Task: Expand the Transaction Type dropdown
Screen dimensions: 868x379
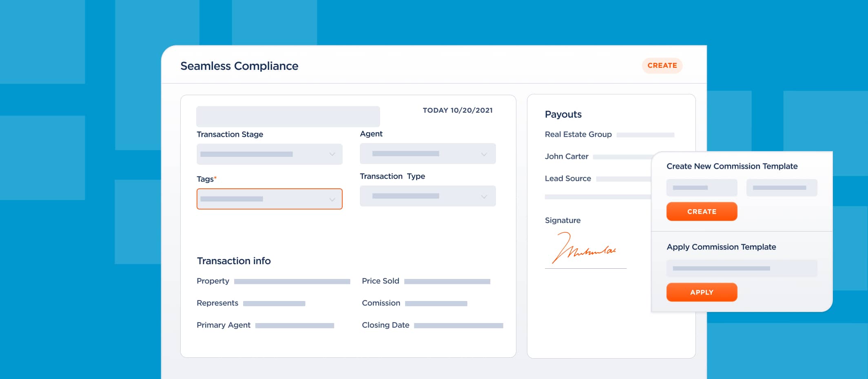Action: pyautogui.click(x=427, y=196)
